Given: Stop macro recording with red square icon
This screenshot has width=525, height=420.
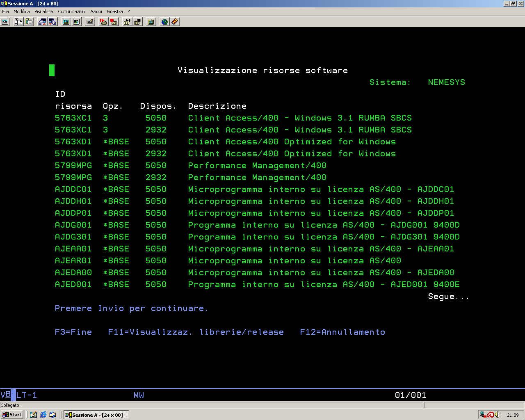Looking at the screenshot, I should (x=114, y=22).
